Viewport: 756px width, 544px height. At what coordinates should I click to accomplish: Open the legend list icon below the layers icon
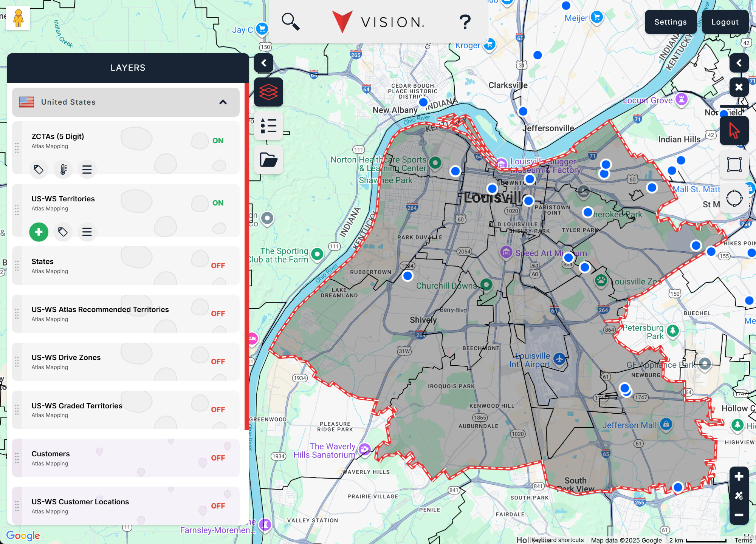(268, 126)
